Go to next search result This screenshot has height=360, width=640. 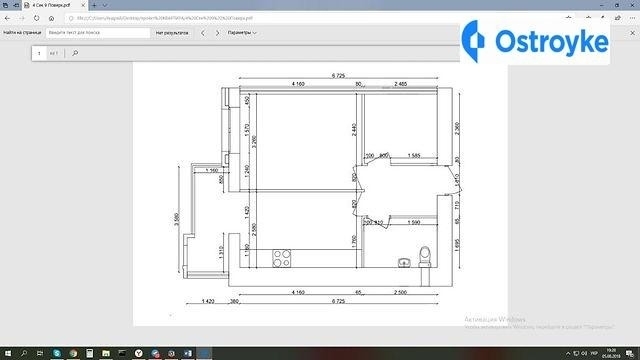[x=217, y=33]
